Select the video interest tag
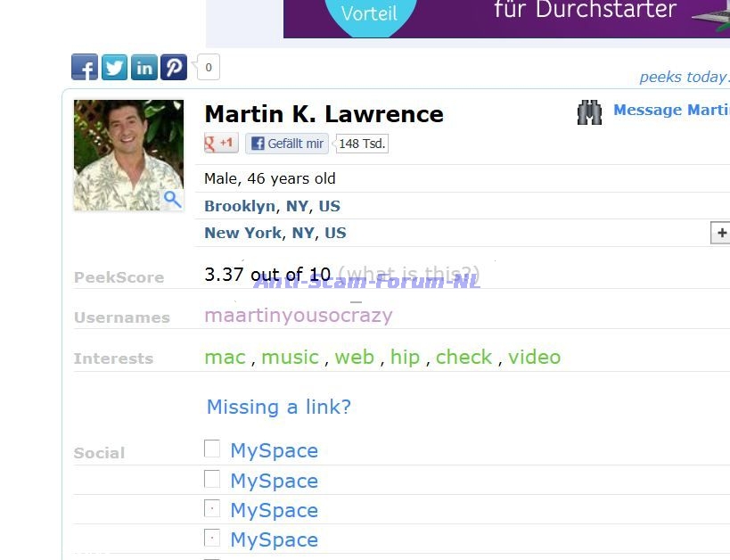Image resolution: width=730 pixels, height=560 pixels. 534,357
